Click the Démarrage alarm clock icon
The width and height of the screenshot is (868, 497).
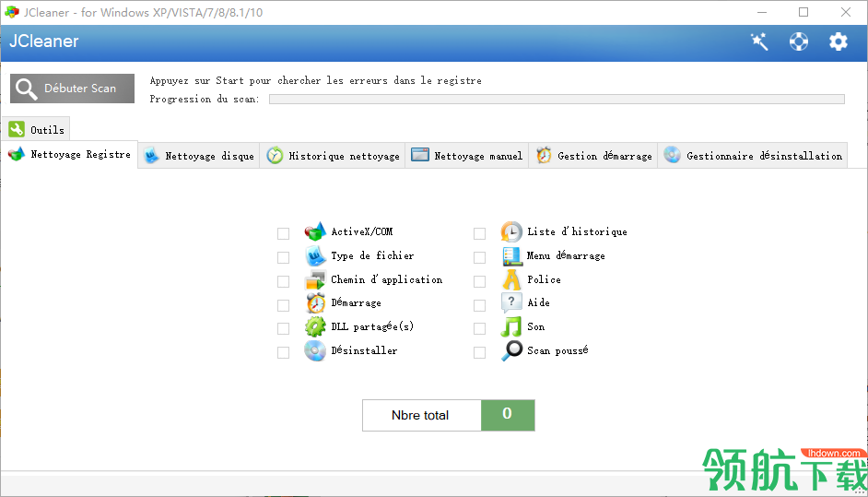click(315, 303)
